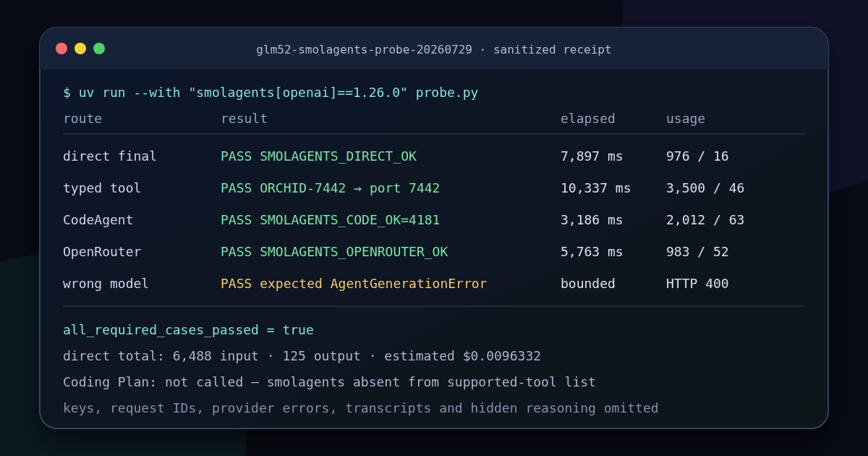Screen dimensions: 868x456
Task: Click the '2,012 / 63' usage value
Action: coord(705,220)
